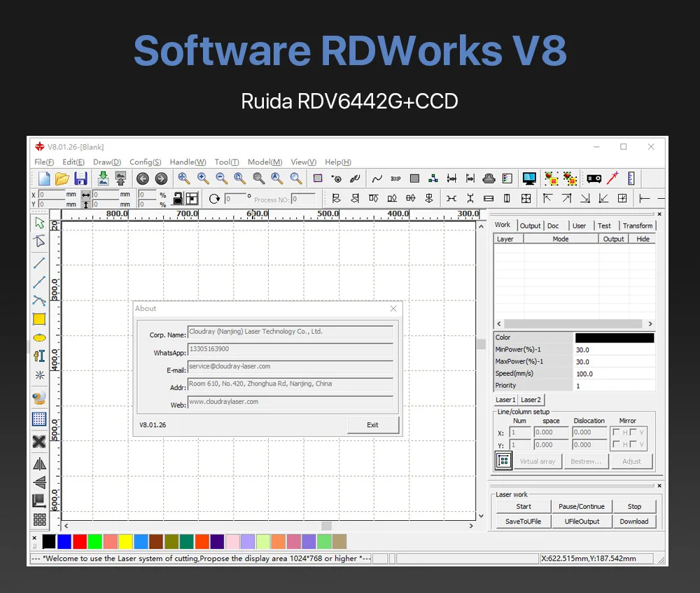Click the rotate icon beside angle field
This screenshot has width=700, height=593.
pyautogui.click(x=214, y=199)
